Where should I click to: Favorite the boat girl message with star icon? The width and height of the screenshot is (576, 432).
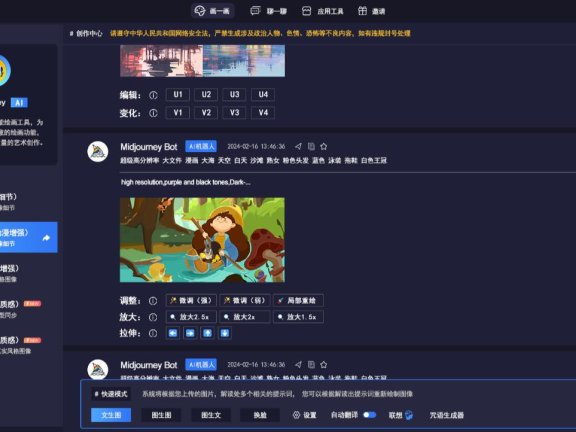(x=324, y=147)
